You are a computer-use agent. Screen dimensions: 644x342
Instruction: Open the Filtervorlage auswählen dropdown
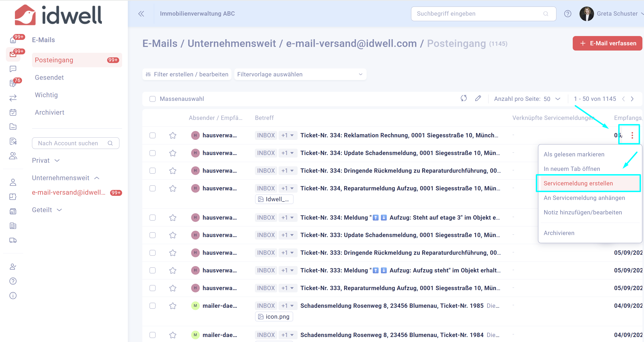pos(300,74)
